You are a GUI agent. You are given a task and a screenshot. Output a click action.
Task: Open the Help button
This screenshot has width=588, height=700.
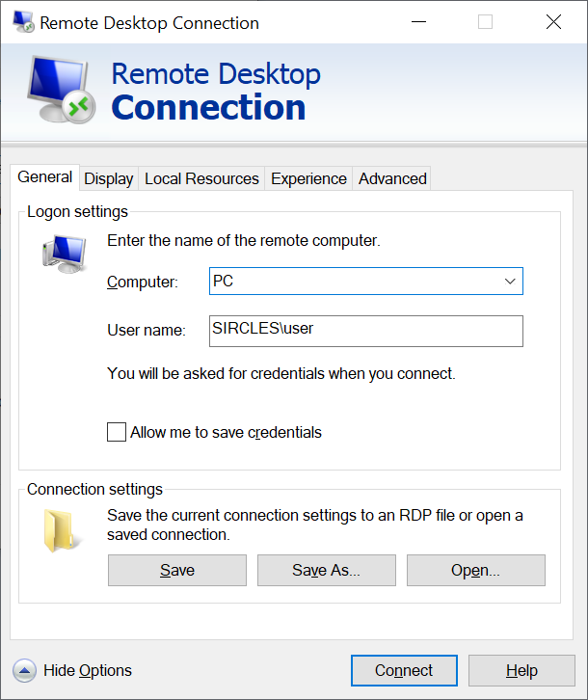click(x=521, y=670)
